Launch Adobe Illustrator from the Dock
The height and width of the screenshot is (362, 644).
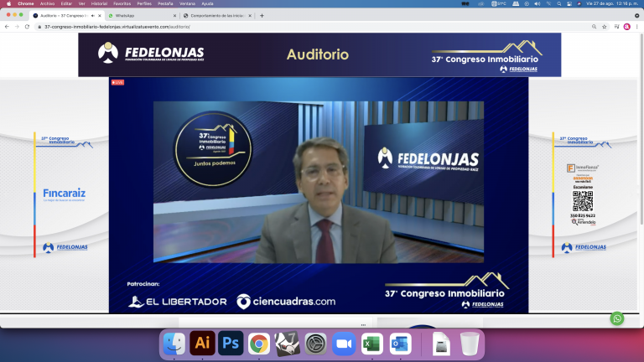pyautogui.click(x=202, y=343)
